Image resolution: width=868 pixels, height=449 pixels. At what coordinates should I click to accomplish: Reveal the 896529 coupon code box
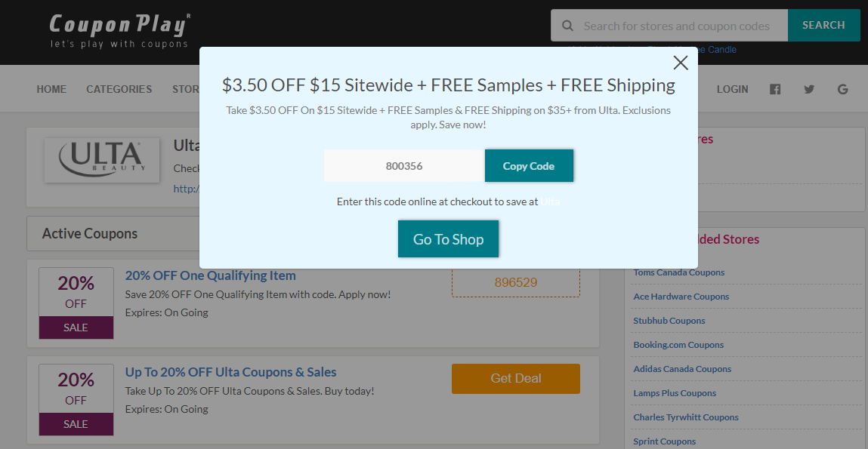[516, 282]
